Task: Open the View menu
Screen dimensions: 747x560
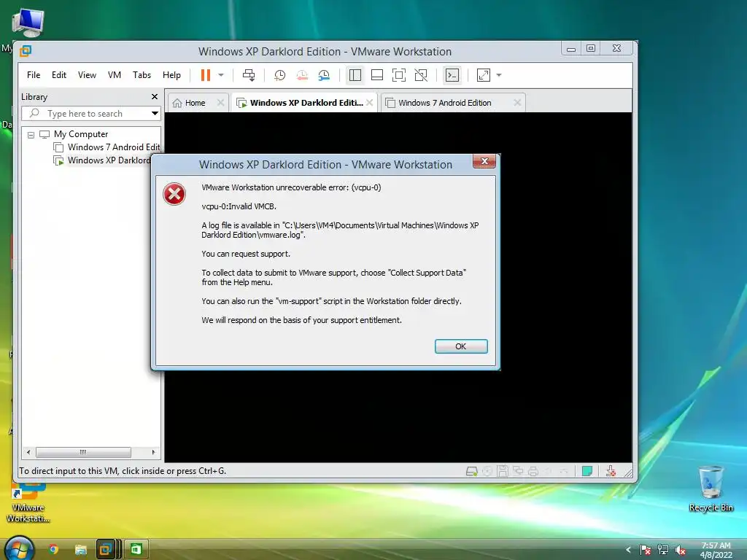Action: [x=88, y=75]
